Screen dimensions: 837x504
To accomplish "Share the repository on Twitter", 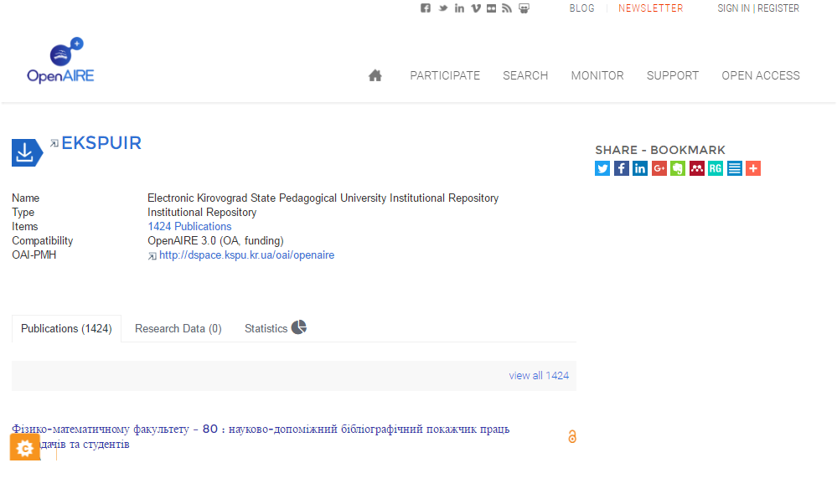I will [x=602, y=168].
